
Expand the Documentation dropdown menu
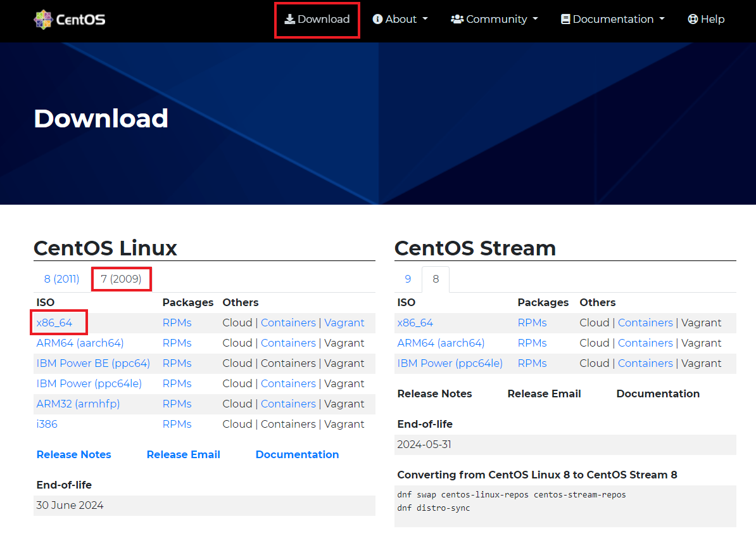coord(613,19)
